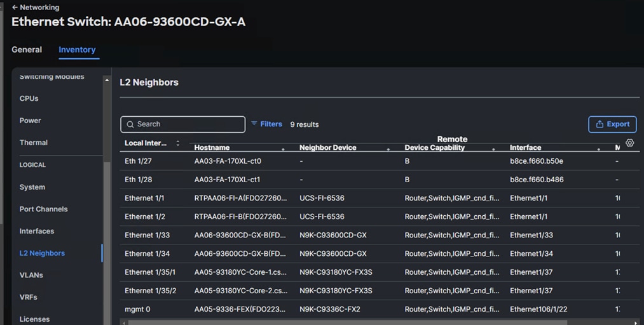Click the Ethernet 1/2 local interface cell
644x325 pixels.
[x=145, y=216]
